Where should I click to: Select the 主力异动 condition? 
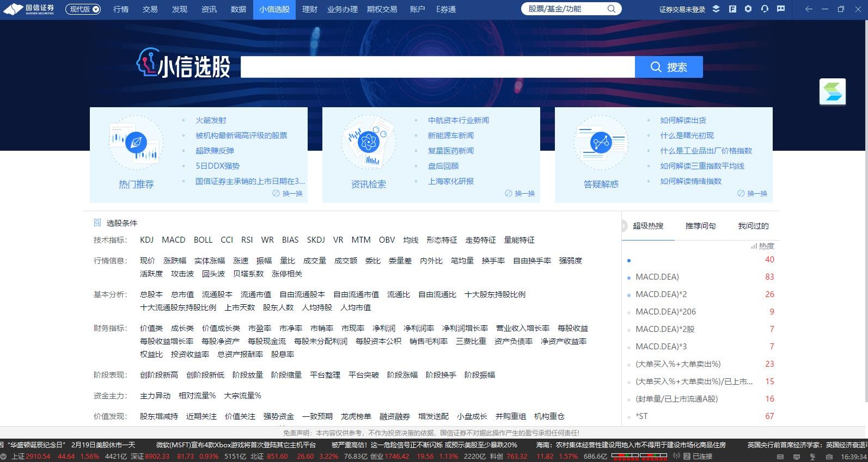tap(155, 396)
